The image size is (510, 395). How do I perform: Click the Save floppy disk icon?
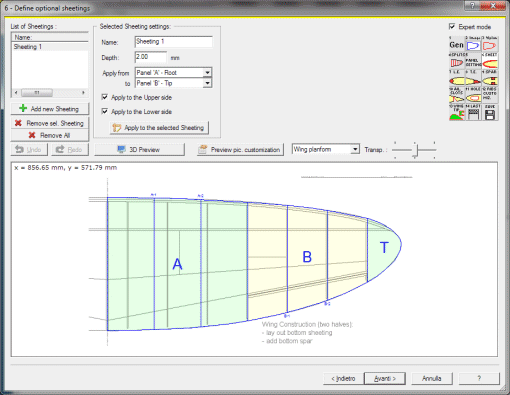(490, 112)
